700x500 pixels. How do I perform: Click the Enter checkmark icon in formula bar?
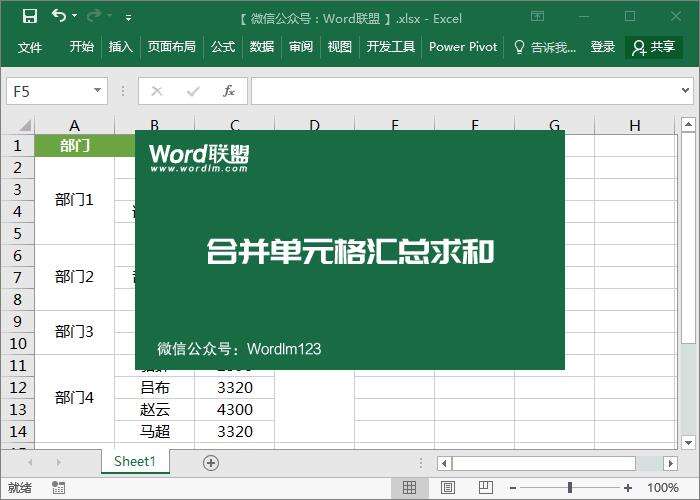click(193, 92)
